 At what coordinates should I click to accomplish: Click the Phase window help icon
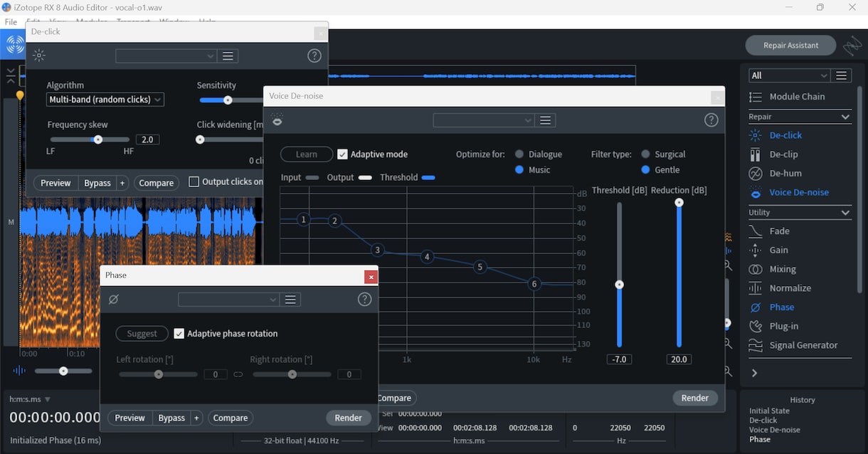pos(364,300)
